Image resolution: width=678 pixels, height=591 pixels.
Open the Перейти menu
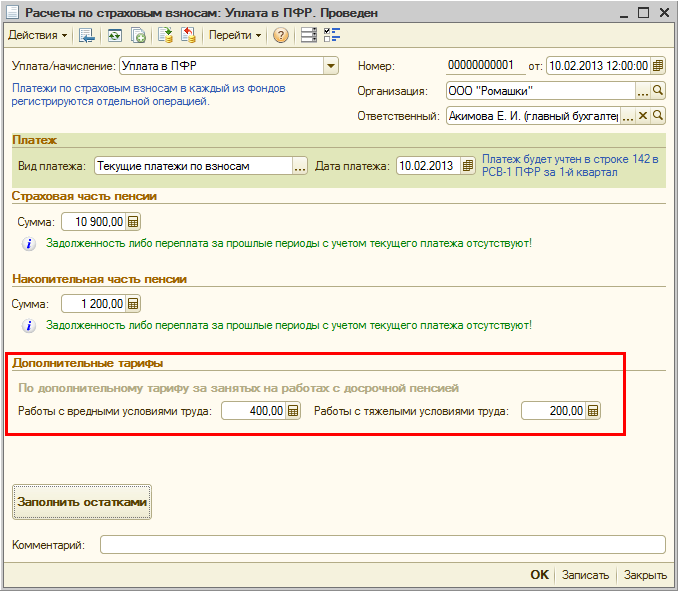(235, 35)
